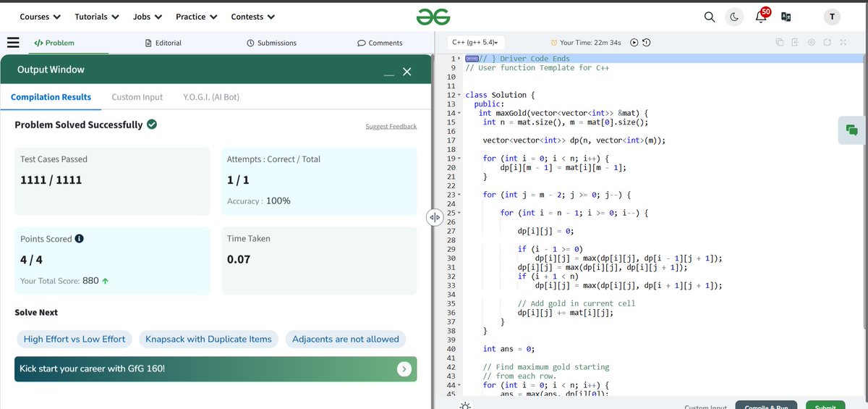
Task: Click Custom Input below the editor
Action: (705, 407)
